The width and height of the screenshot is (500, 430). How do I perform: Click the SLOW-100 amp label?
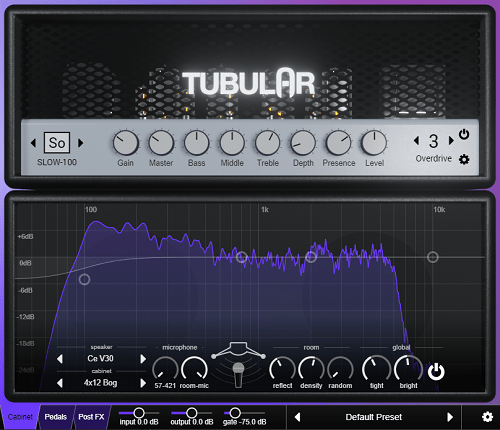(x=57, y=162)
